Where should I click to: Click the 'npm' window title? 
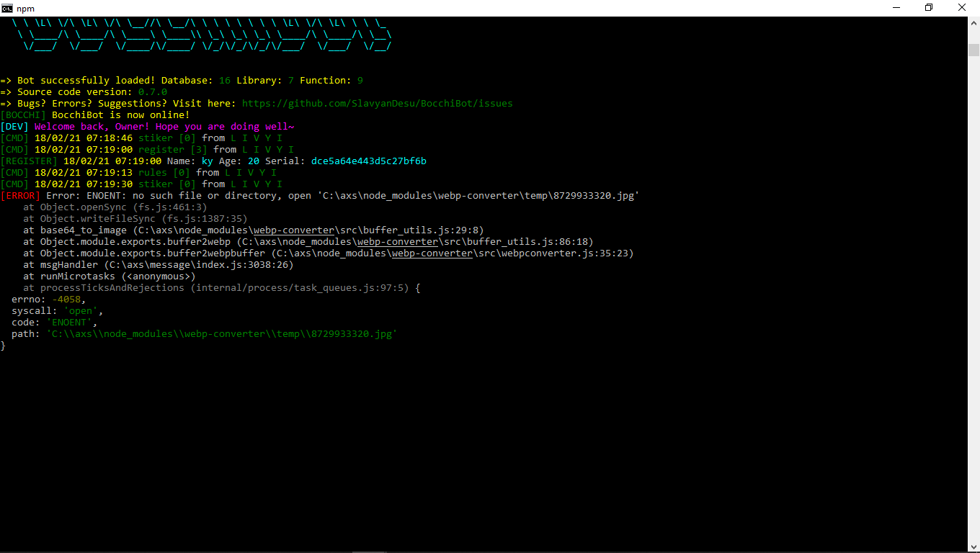(25, 8)
